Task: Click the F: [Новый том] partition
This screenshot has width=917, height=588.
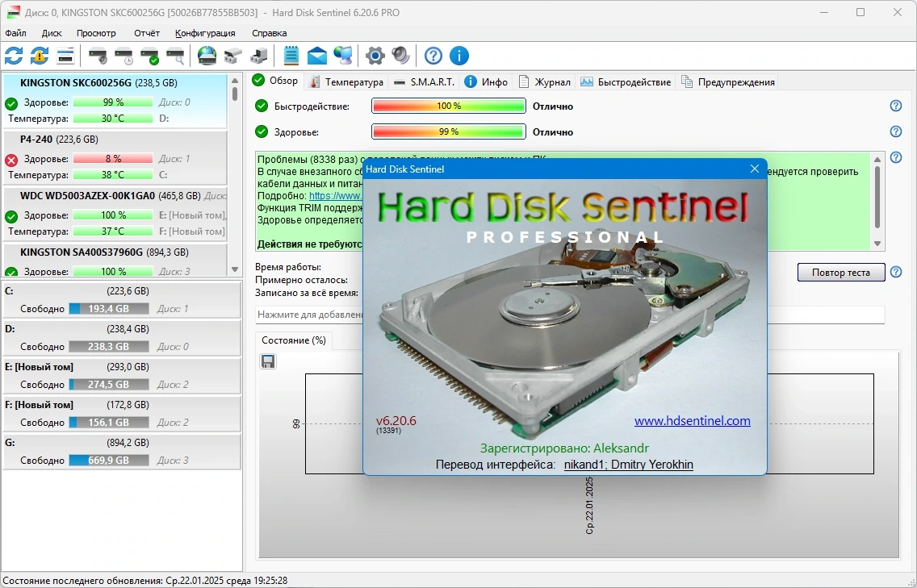Action: 122,414
